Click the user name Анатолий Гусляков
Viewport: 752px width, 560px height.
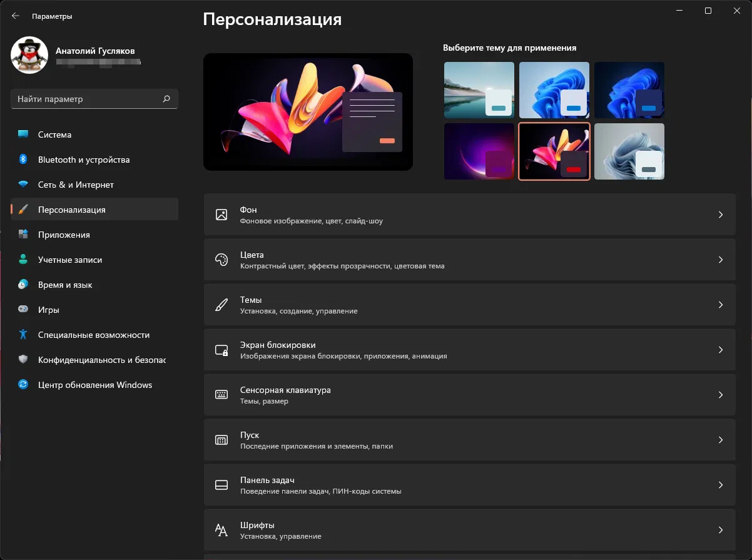click(95, 51)
